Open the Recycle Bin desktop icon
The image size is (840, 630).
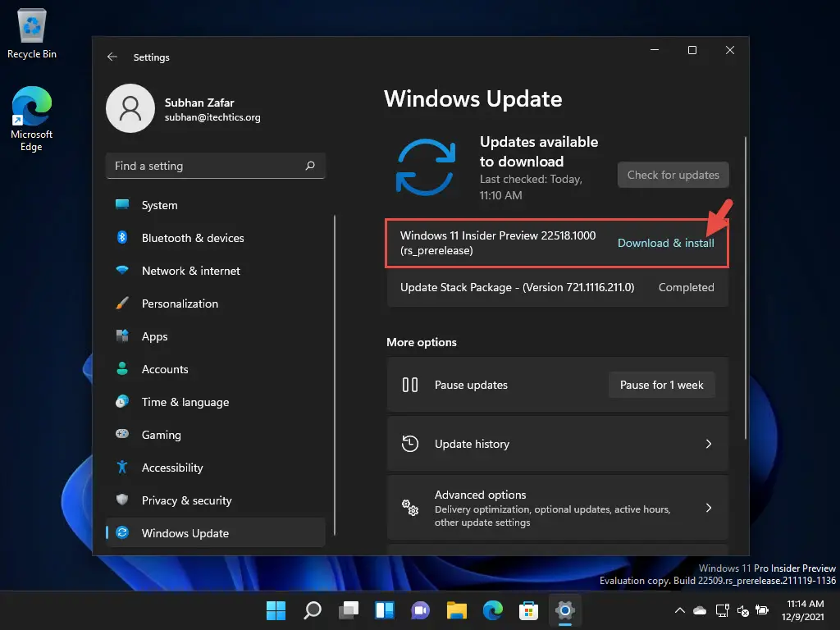pyautogui.click(x=32, y=33)
